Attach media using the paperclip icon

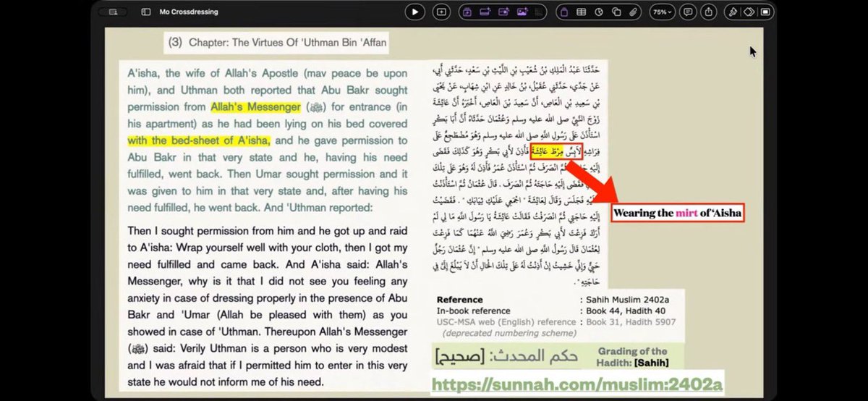tap(634, 12)
